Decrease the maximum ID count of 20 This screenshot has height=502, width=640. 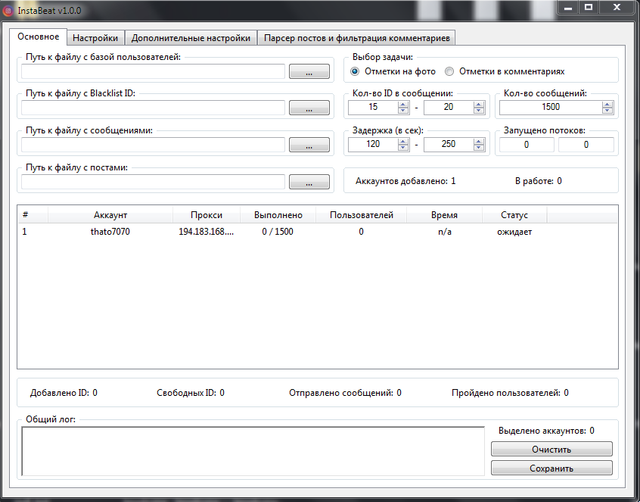[477, 111]
